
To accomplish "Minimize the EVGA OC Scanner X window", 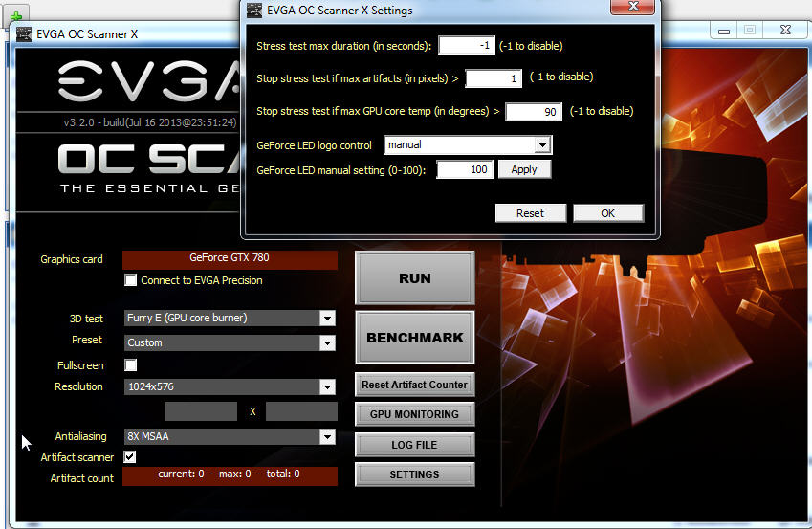I will click(x=724, y=31).
